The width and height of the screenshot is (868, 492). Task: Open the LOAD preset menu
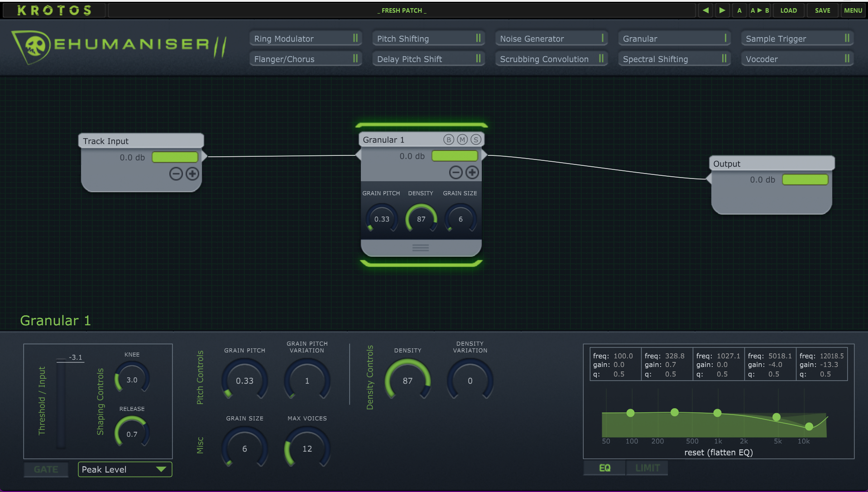[x=788, y=10]
